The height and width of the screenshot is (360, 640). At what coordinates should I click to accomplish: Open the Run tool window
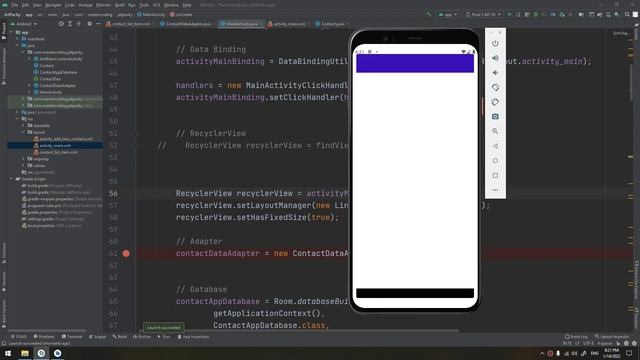[164, 337]
